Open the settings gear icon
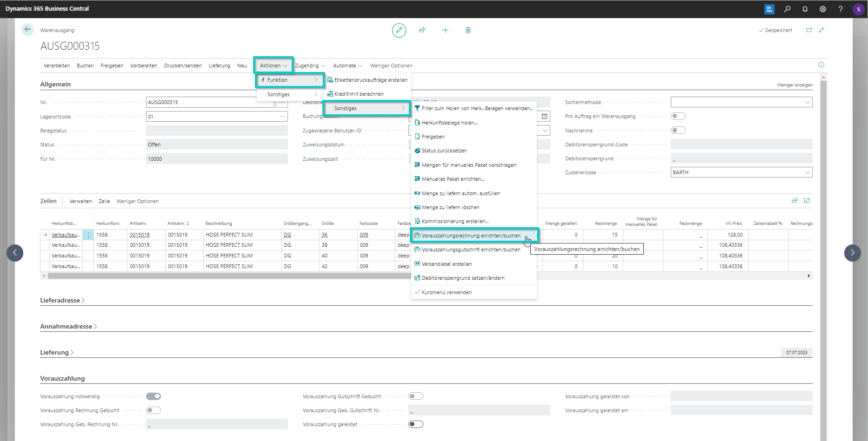868x441 pixels. [822, 9]
